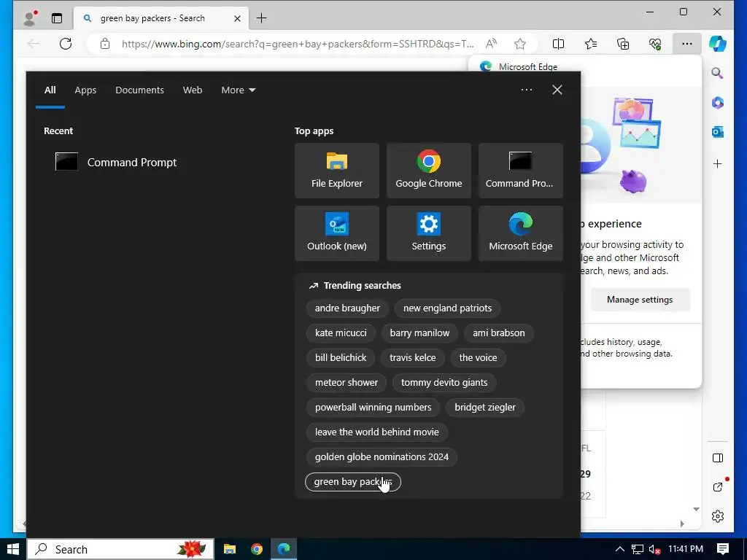Select trending search andre braugher
Image resolution: width=747 pixels, height=560 pixels.
[347, 308]
